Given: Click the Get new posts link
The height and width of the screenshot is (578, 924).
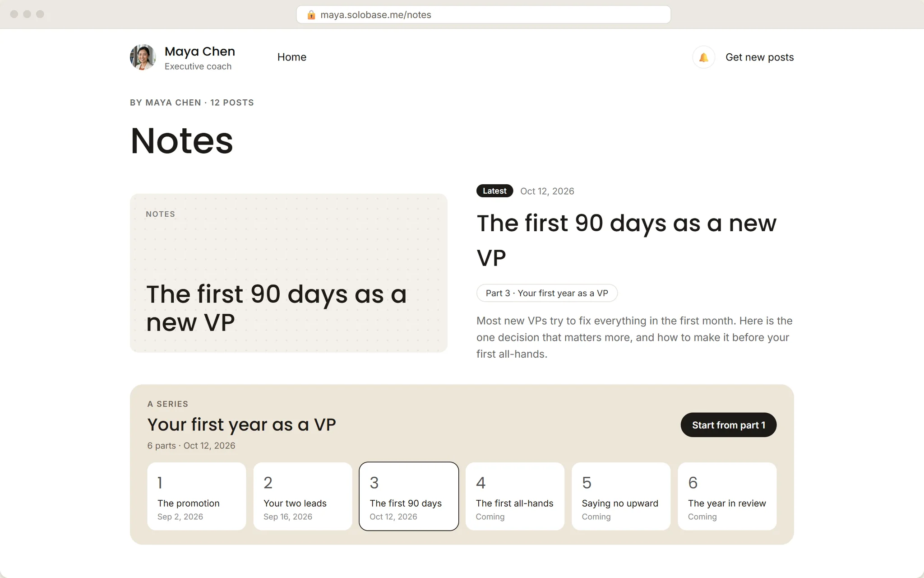Looking at the screenshot, I should click(759, 57).
